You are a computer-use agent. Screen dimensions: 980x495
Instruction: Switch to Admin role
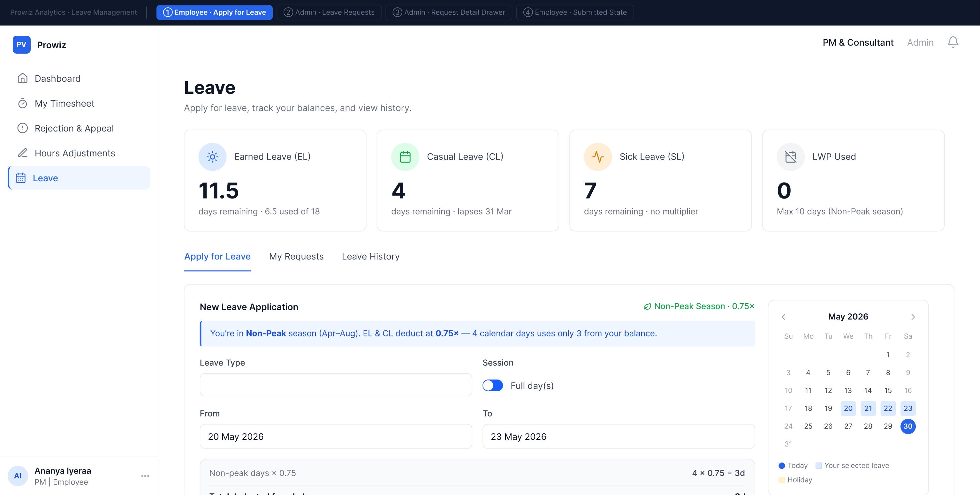[920, 42]
